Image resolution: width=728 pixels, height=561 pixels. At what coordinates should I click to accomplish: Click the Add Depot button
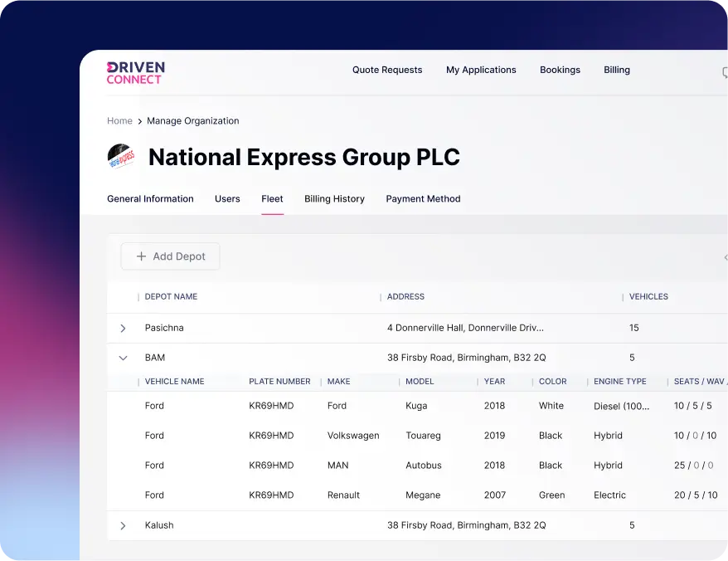tap(171, 256)
